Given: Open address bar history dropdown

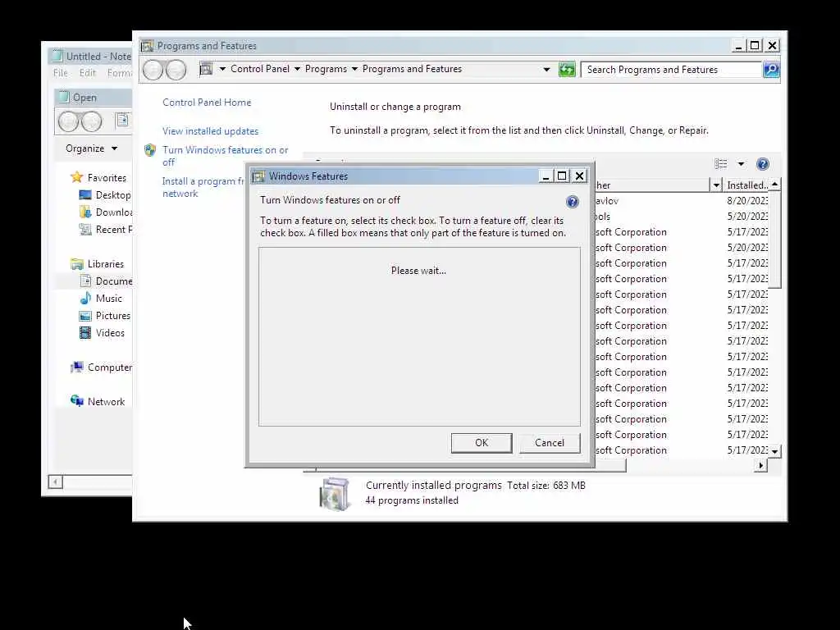Looking at the screenshot, I should [546, 70].
